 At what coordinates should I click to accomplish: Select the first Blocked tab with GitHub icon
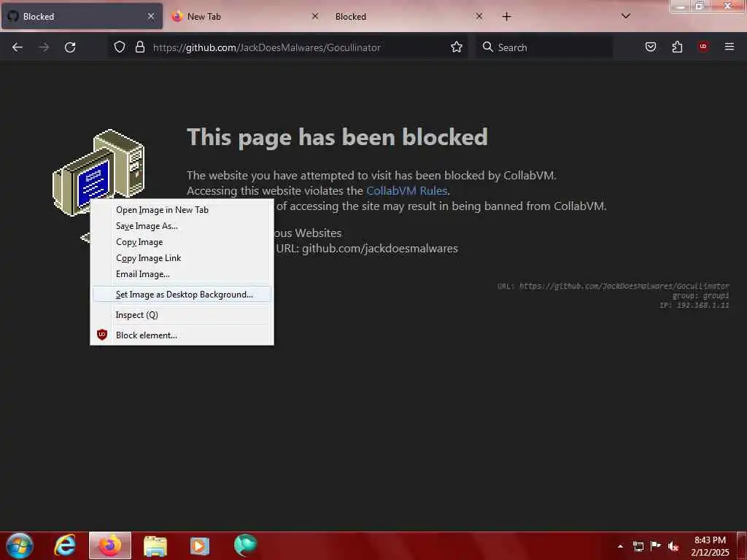pos(82,17)
